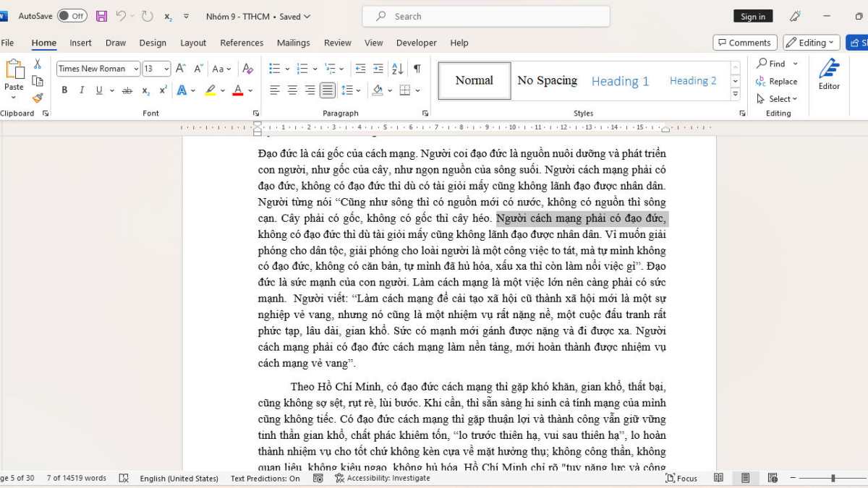Open the Editor pane
Screen dimensions: 868x488
point(828,78)
